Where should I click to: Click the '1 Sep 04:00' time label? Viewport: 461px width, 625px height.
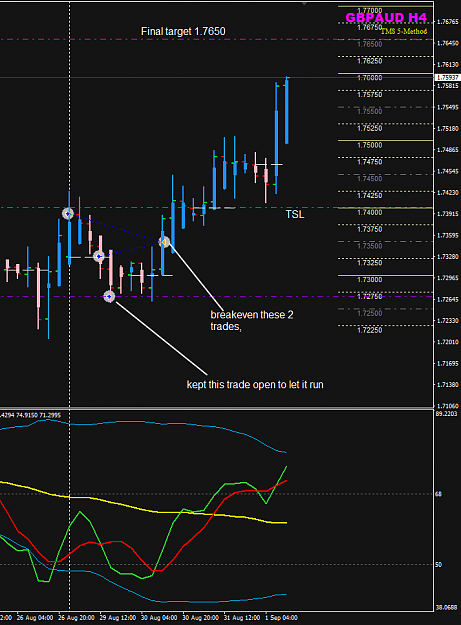[x=282, y=618]
